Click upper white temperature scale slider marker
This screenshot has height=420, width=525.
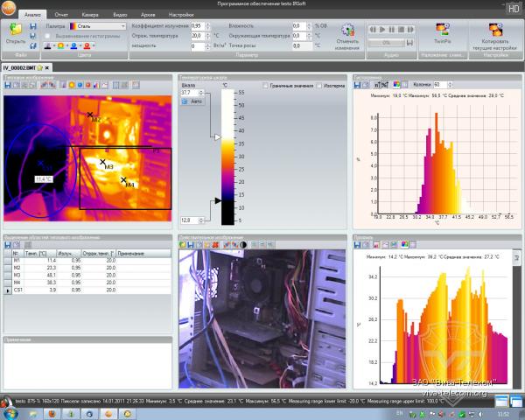[218, 136]
